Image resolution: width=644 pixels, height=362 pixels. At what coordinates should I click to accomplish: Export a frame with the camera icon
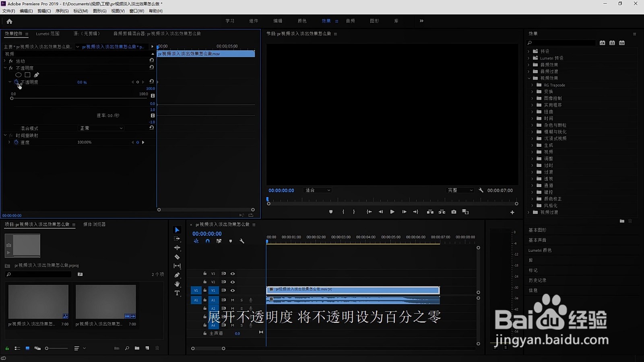coord(454,212)
